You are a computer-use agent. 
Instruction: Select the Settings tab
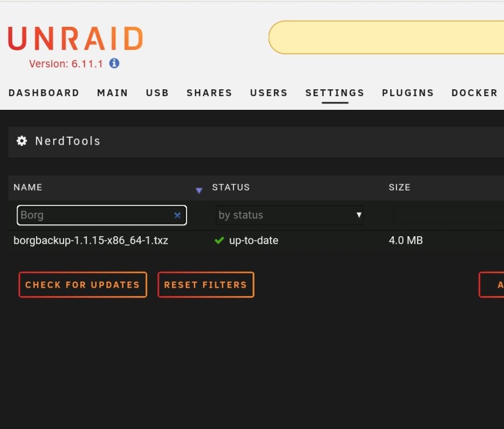click(335, 93)
